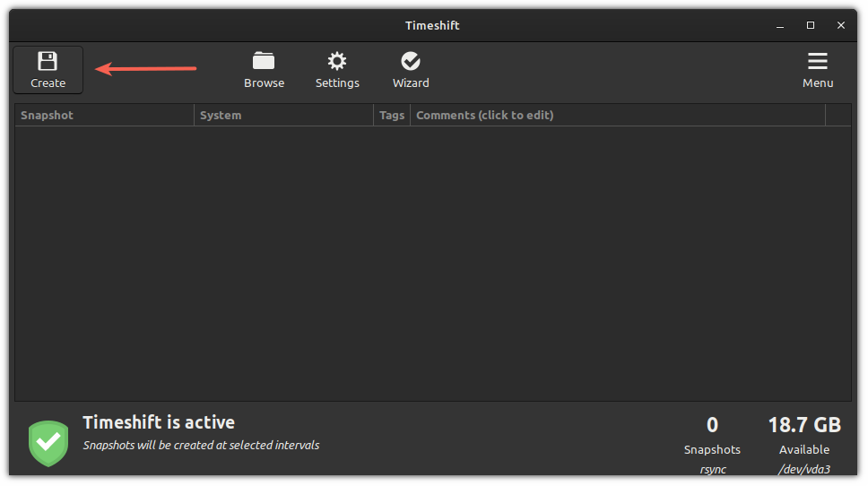Click 'Snapshots will be created at selected intervals'
868x486 pixels.
coord(201,445)
